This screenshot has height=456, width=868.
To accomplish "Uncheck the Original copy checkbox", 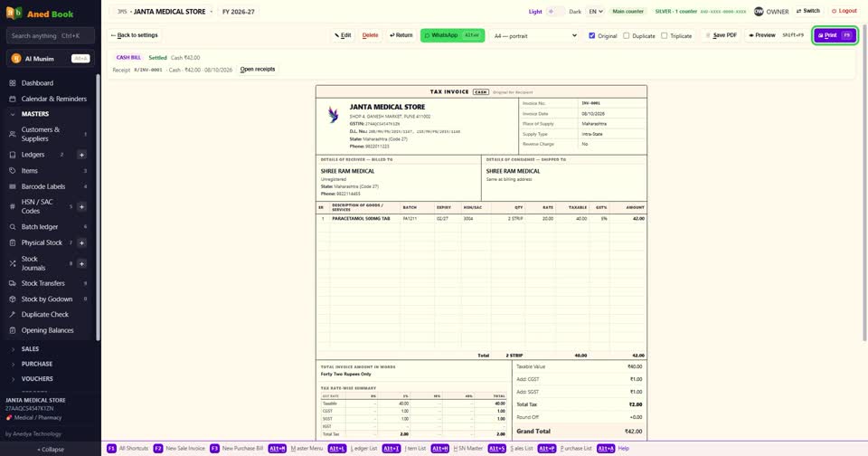I will click(591, 35).
